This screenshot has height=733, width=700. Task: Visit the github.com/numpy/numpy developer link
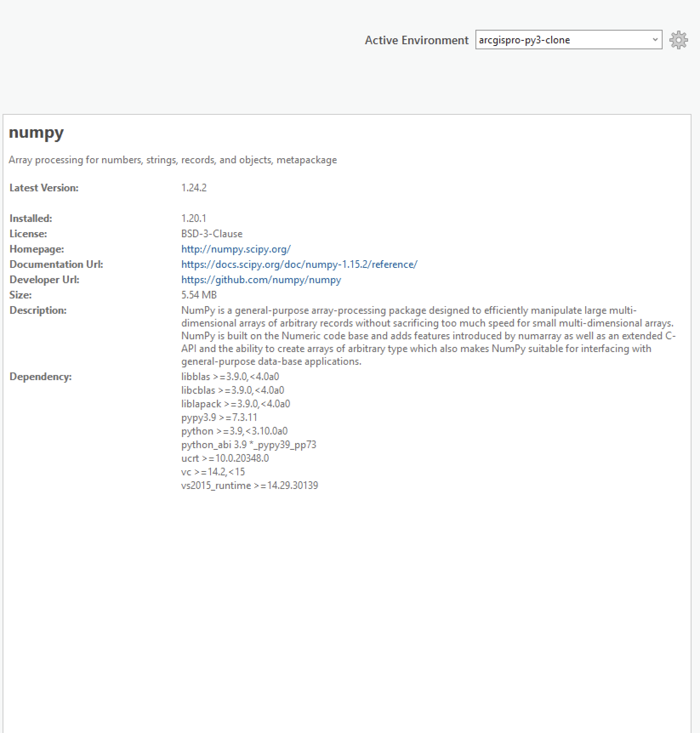(x=261, y=280)
